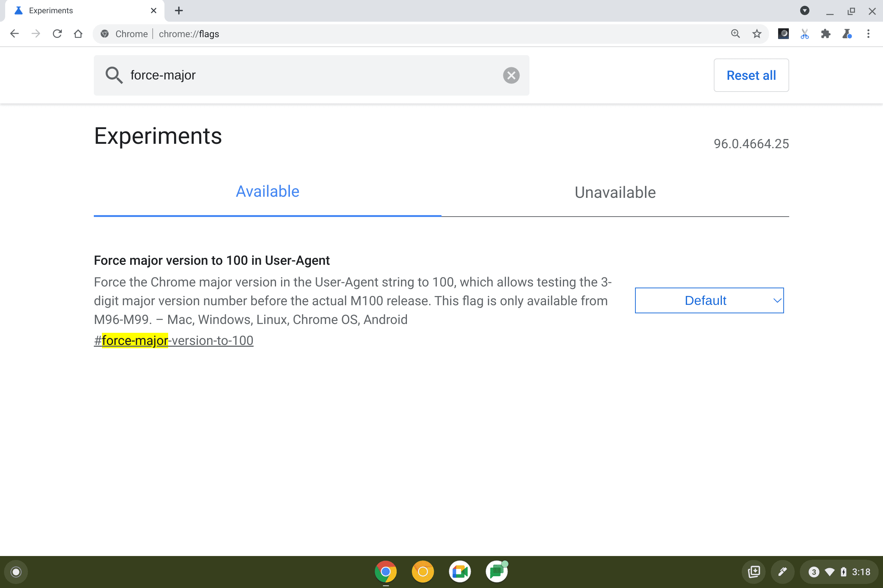Select the Default dropdown for force-major flag
The height and width of the screenshot is (588, 883).
(x=709, y=300)
